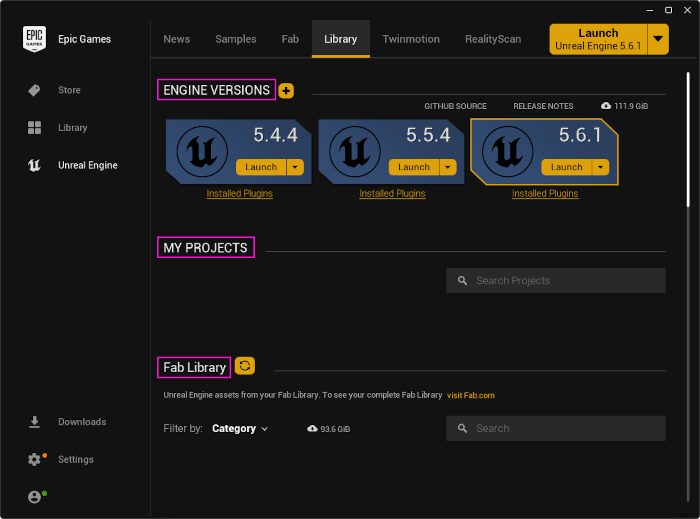Switch to the Twinmotion tab
700x519 pixels.
pyautogui.click(x=412, y=39)
